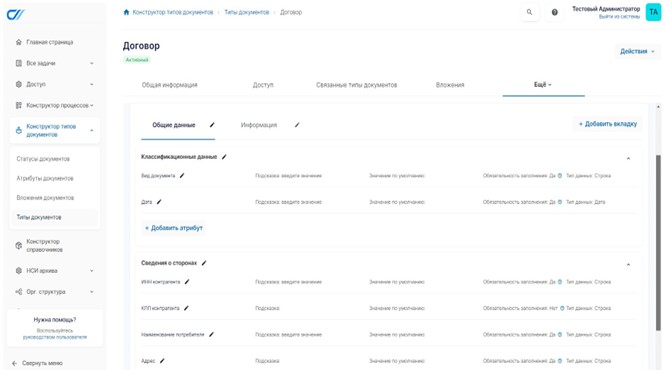666x370 pixels.
Task: Click the search magnifier icon in header
Action: click(529, 12)
